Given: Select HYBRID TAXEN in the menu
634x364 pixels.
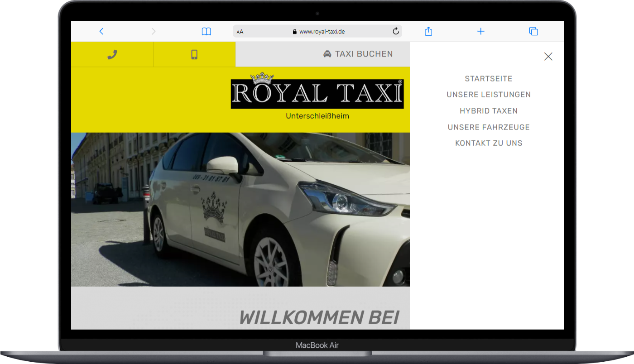Looking at the screenshot, I should [489, 111].
